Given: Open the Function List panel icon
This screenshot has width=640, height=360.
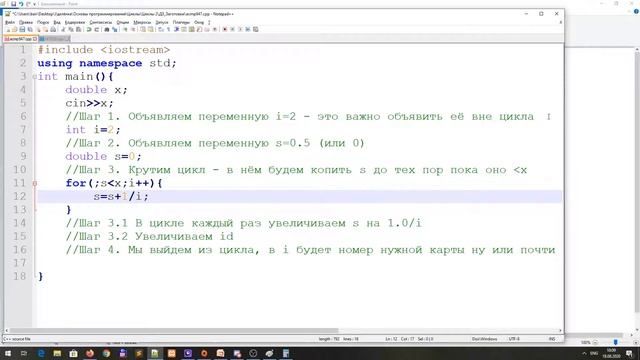Looking at the screenshot, I should 200,29.
